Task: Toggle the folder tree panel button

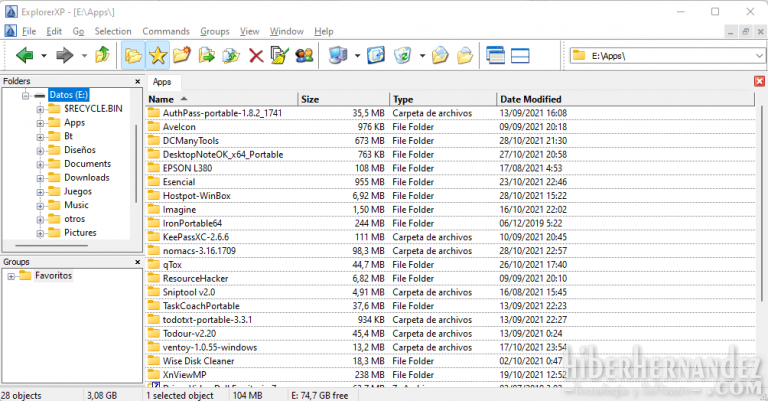Action: [x=133, y=55]
